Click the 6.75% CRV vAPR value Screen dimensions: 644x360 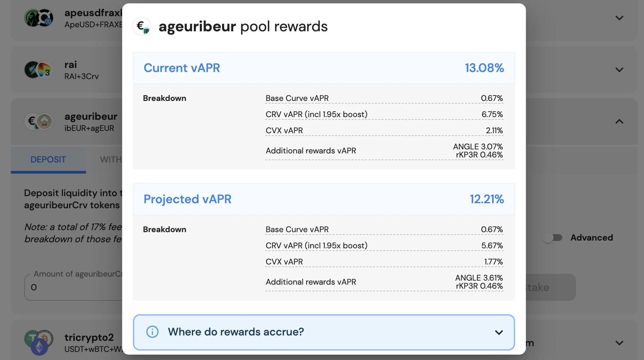(492, 114)
